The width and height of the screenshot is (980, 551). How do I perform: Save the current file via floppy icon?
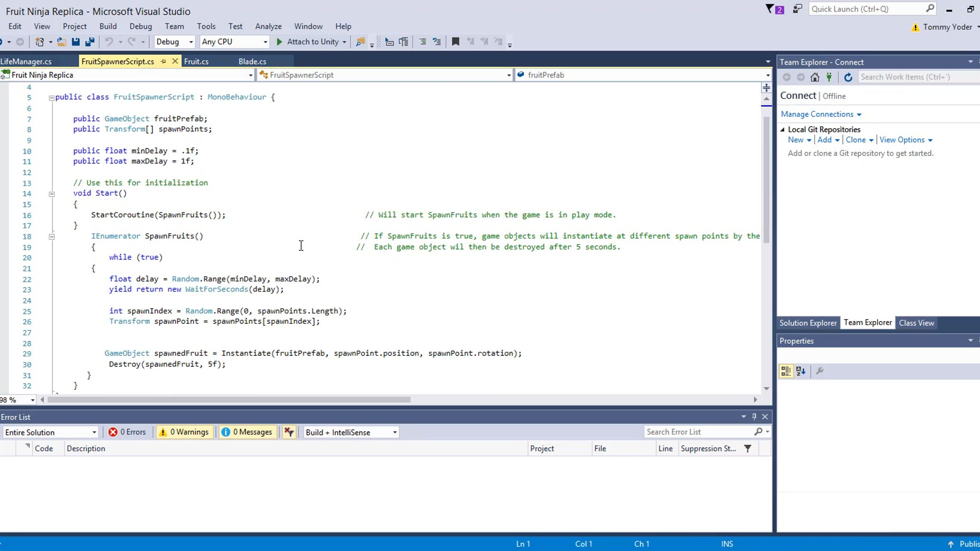coord(76,42)
